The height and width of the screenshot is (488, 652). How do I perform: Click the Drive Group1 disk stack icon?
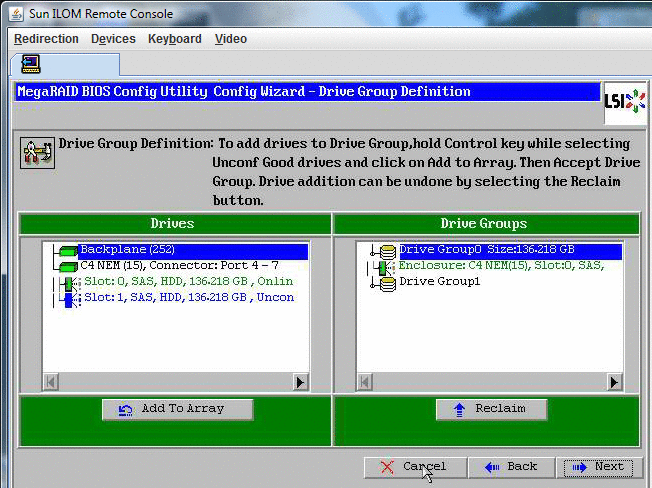(388, 284)
